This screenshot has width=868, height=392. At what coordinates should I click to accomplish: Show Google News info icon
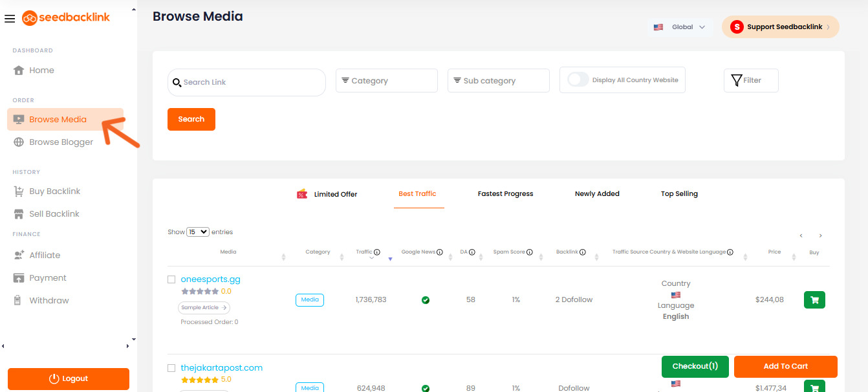click(x=440, y=252)
